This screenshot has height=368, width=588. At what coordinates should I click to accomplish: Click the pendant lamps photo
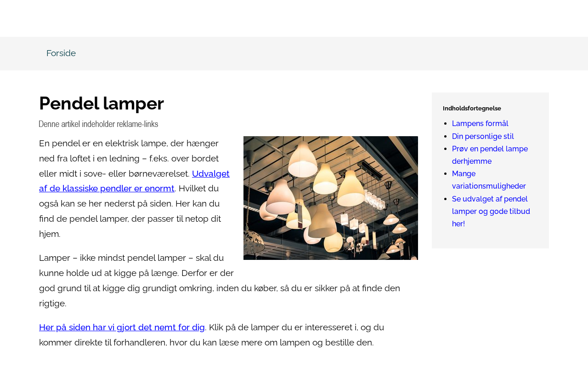pyautogui.click(x=331, y=198)
